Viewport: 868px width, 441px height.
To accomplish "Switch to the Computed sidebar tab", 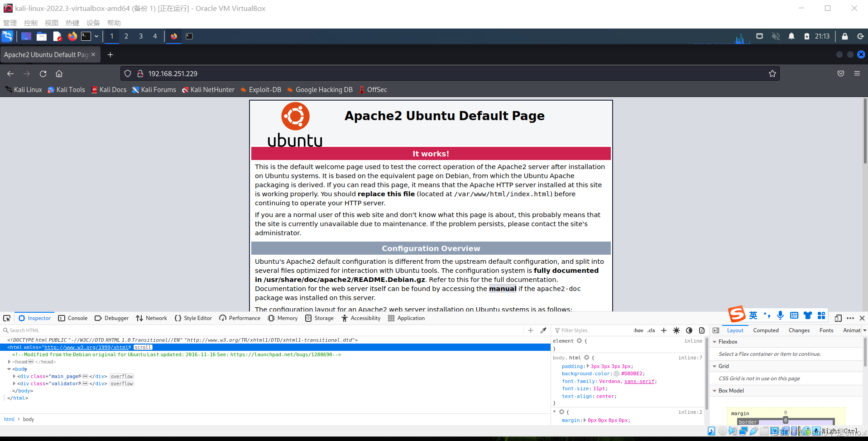I will point(766,330).
